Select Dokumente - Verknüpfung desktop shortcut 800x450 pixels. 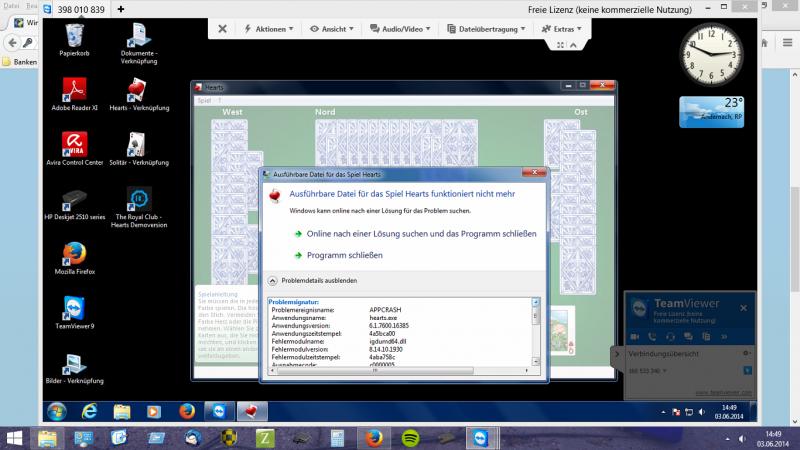tap(139, 43)
